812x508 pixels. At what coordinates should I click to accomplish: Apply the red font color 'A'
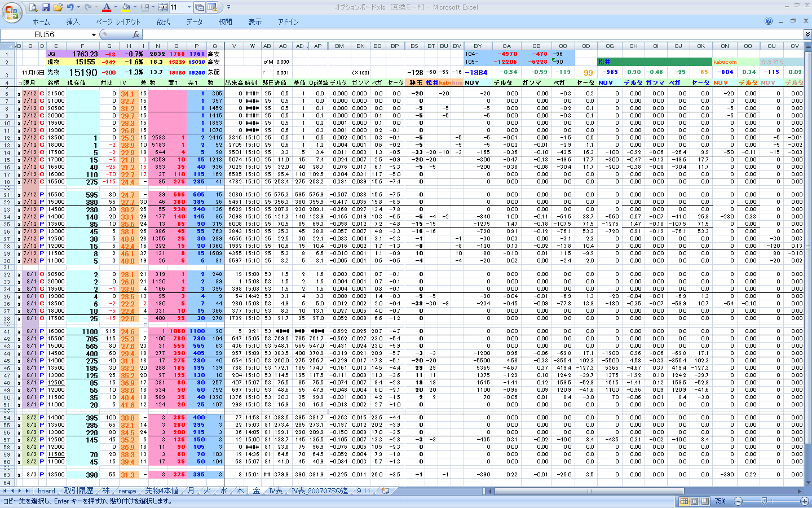coord(107,7)
